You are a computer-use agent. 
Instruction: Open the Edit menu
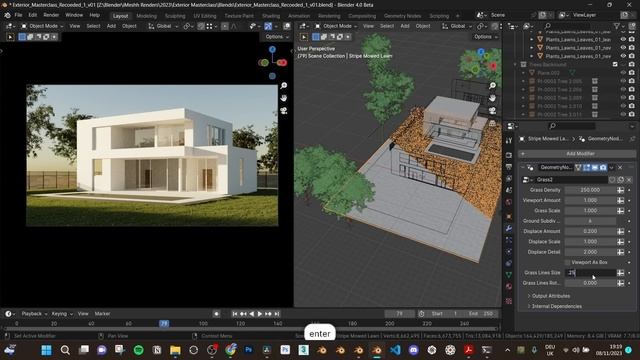pos(33,15)
